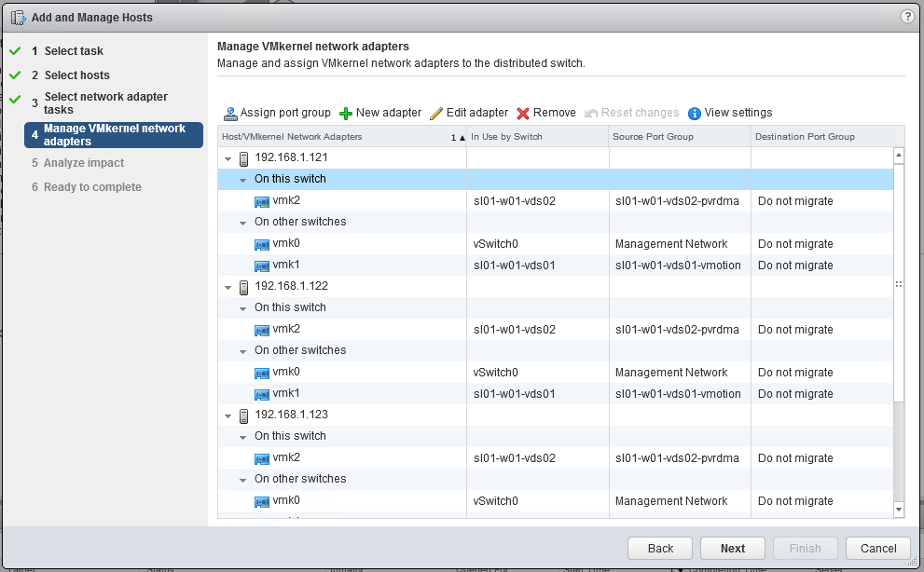Select vmk2 adapter icon under 192.168.1.123

pos(262,459)
